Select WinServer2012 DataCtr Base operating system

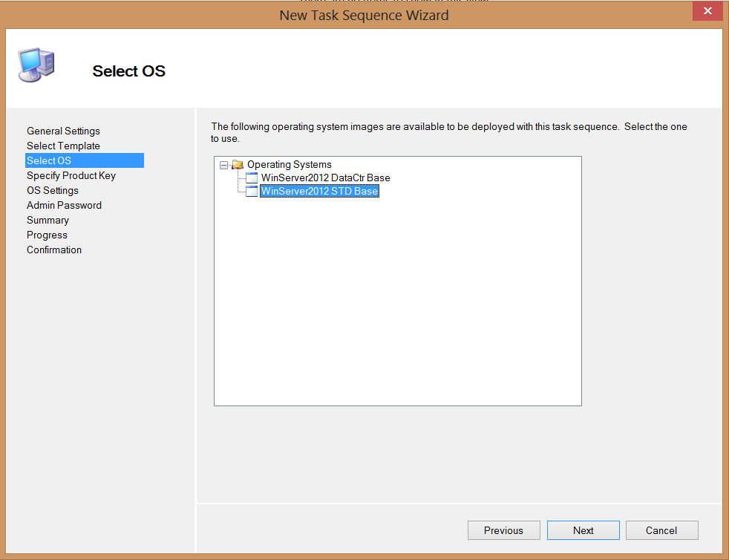[x=325, y=178]
